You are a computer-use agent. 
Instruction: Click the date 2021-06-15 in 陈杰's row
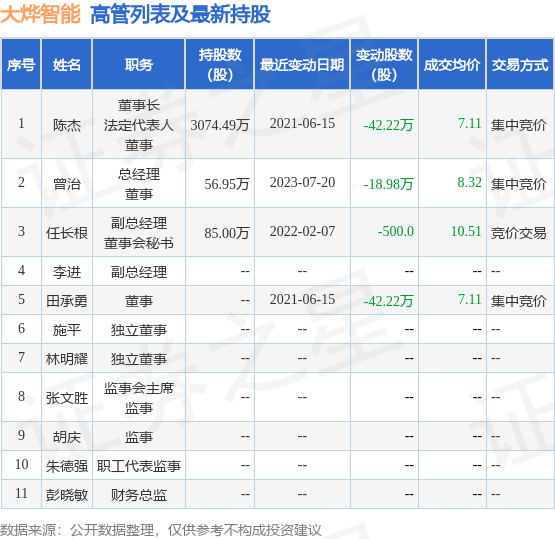coord(302,123)
